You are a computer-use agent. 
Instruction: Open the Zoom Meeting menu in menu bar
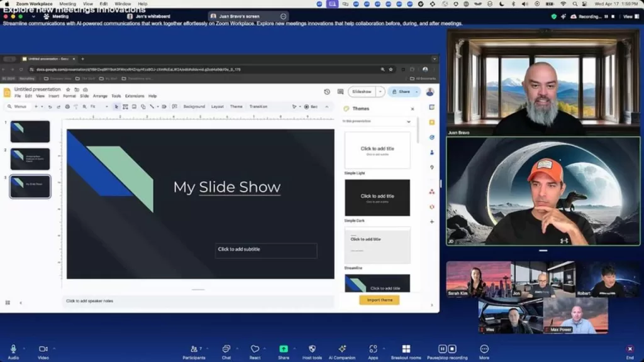pyautogui.click(x=67, y=4)
